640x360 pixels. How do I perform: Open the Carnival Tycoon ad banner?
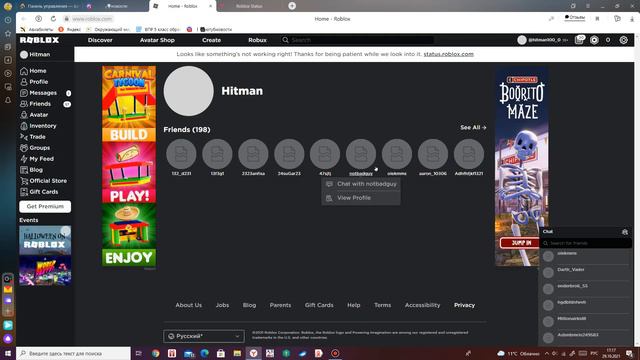pyautogui.click(x=129, y=166)
